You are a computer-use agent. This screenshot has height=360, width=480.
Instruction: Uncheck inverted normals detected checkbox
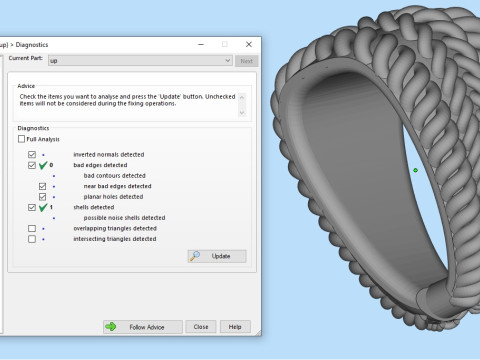[32, 155]
